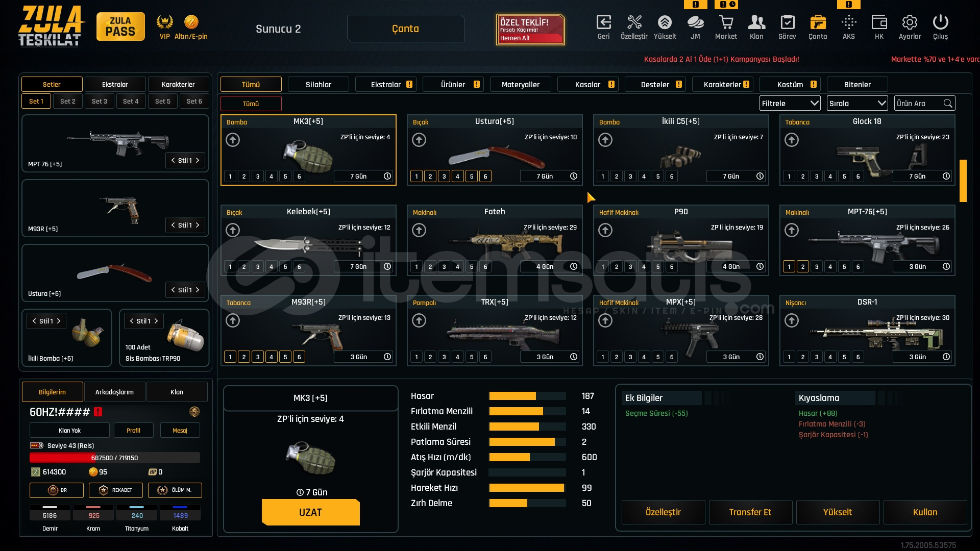Screen dimensions: 980x551
Task: Open the Çanta bag icon in top bar
Action: 818,22
